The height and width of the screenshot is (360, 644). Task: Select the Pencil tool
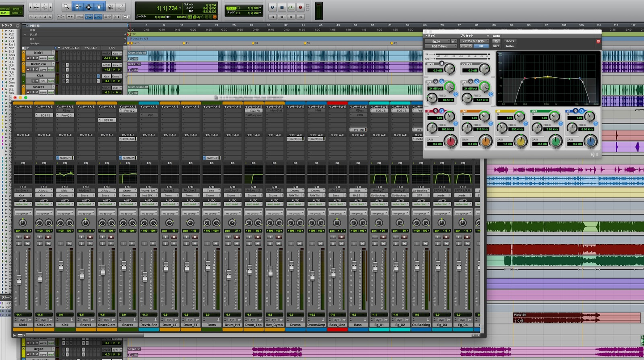coord(121,7)
